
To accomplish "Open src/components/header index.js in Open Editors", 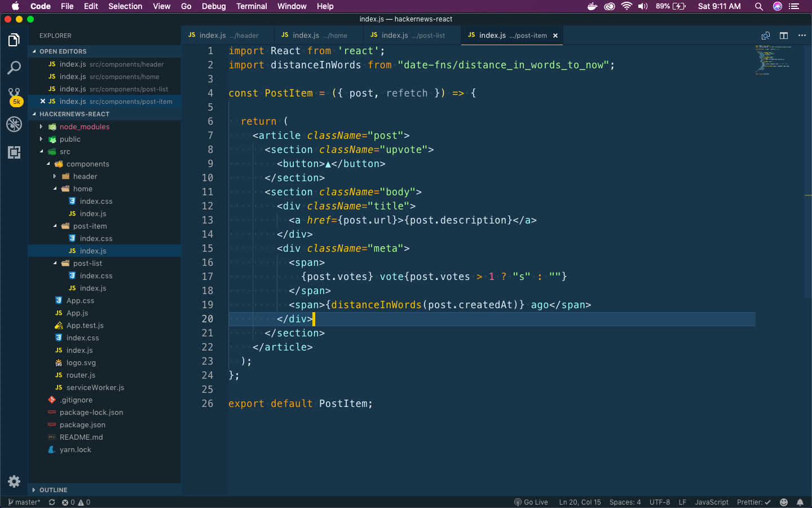I will (x=104, y=64).
